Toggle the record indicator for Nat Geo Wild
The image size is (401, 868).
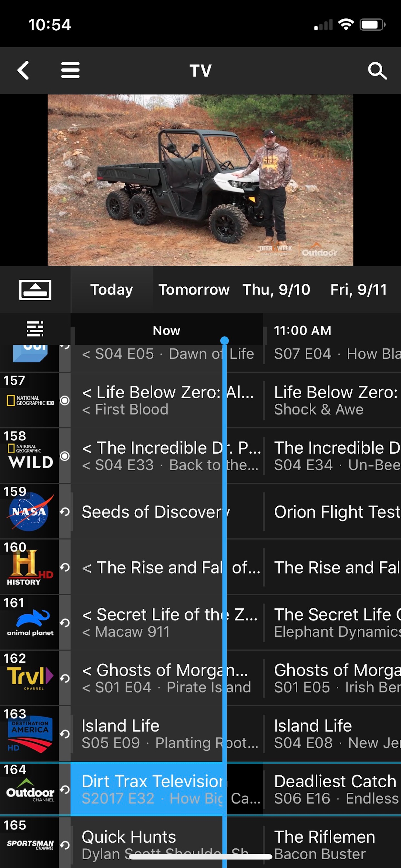pos(65,456)
